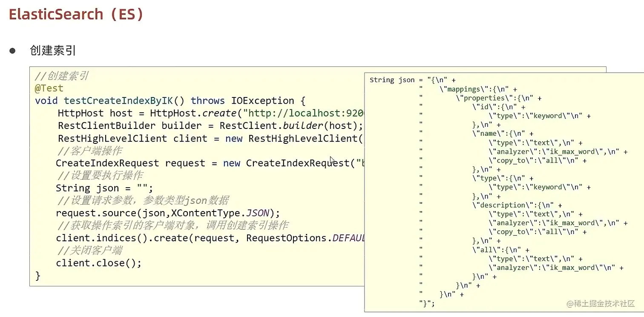The height and width of the screenshot is (317, 644).
Task: Click the "创建索引" bullet heading
Action: [53, 51]
